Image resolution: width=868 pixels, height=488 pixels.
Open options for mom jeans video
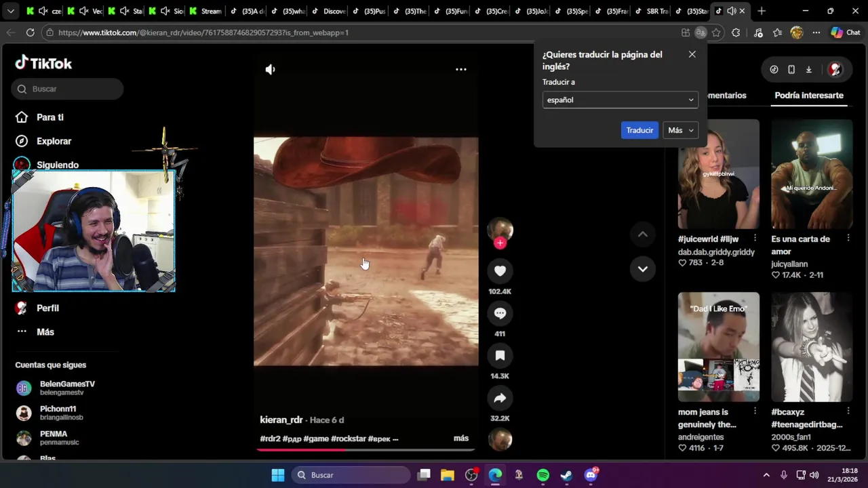(x=755, y=411)
